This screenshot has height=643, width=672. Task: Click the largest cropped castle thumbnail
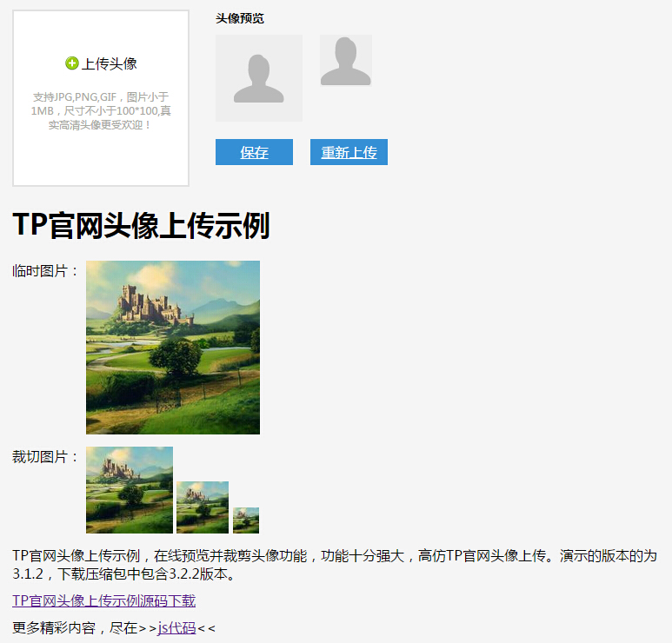coord(130,490)
